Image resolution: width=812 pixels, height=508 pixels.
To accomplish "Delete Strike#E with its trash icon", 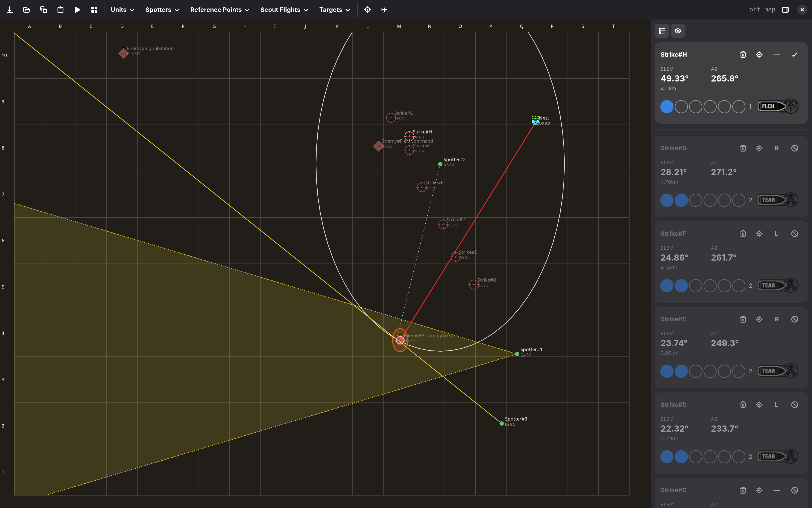I will coord(743,319).
